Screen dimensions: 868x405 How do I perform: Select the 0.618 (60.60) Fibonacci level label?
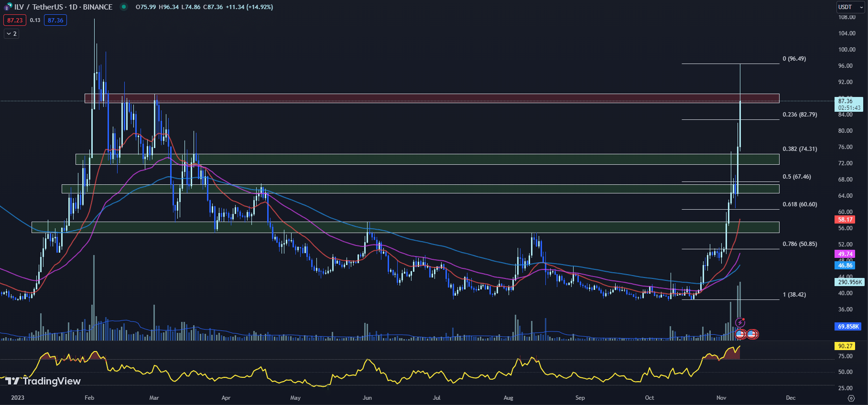point(800,204)
